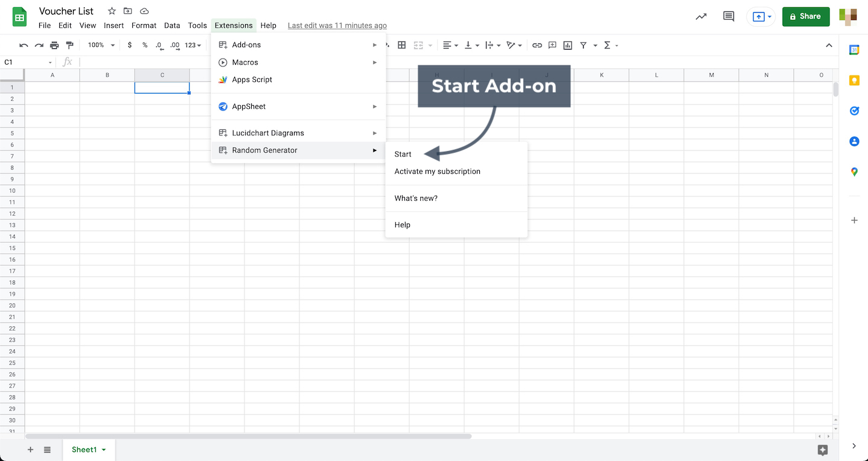Open the Insert menu

point(113,25)
